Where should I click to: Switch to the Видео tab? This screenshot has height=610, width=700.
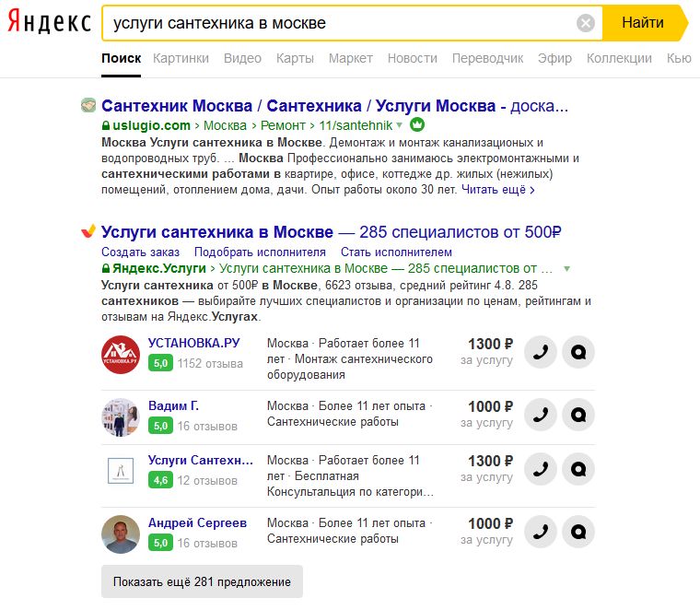[x=242, y=58]
